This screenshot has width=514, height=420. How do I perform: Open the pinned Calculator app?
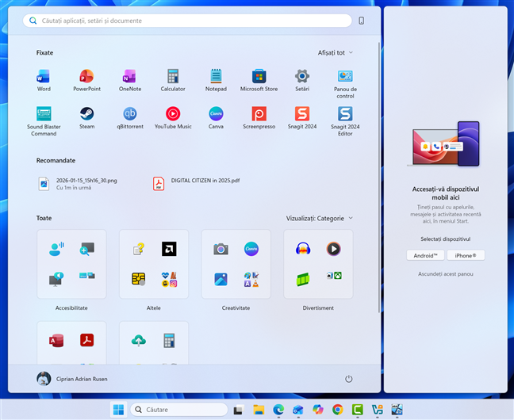click(x=173, y=81)
